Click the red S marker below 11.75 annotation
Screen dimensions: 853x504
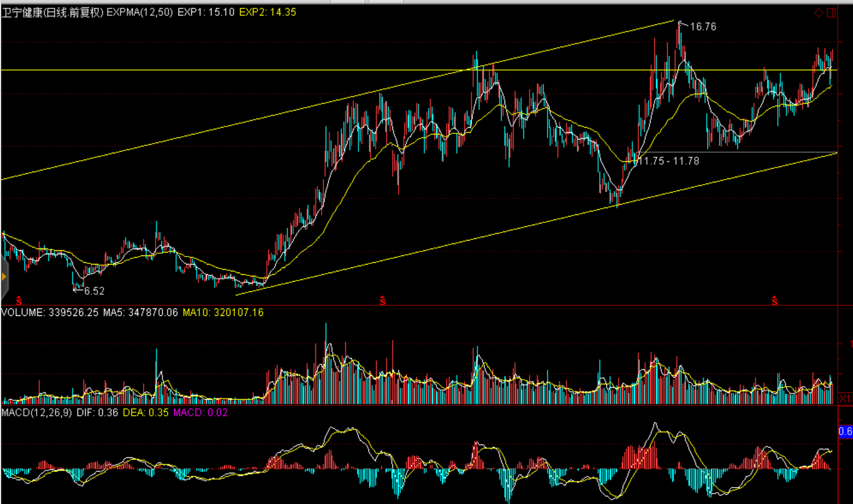774,300
